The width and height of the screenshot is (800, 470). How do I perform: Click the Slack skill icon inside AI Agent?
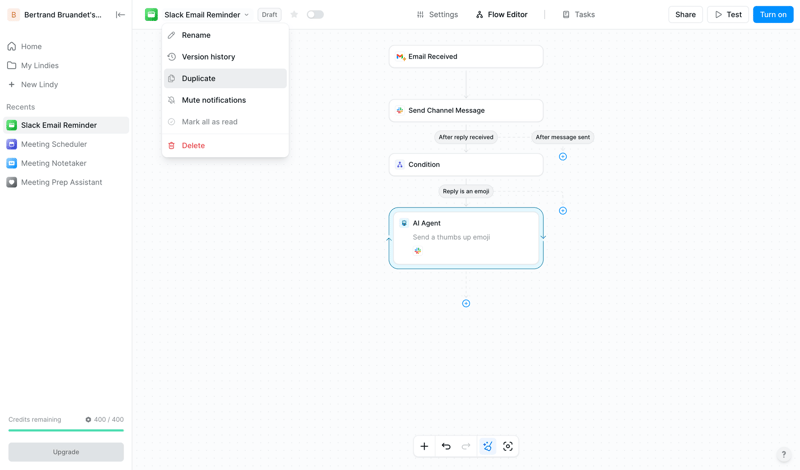point(418,251)
